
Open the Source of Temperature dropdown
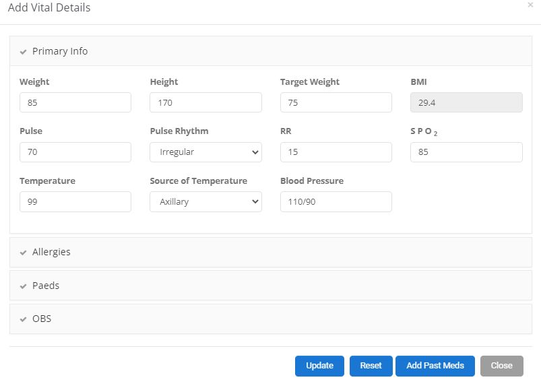(205, 201)
